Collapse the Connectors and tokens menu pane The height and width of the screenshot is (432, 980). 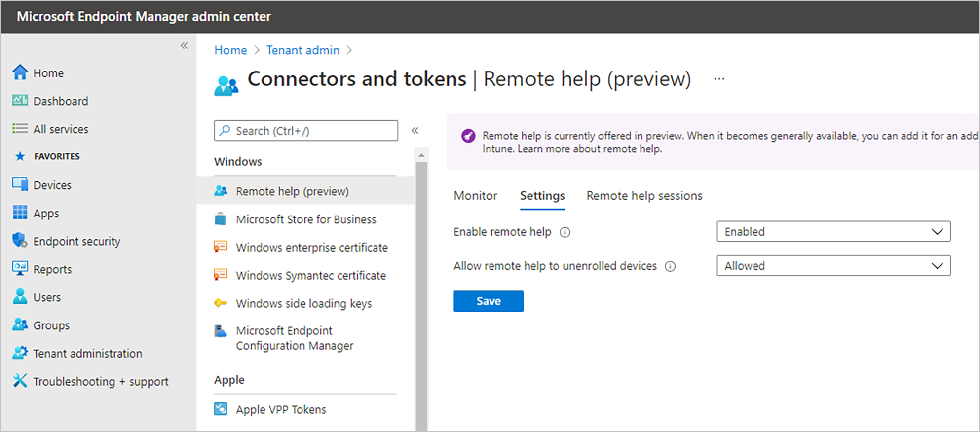click(415, 131)
